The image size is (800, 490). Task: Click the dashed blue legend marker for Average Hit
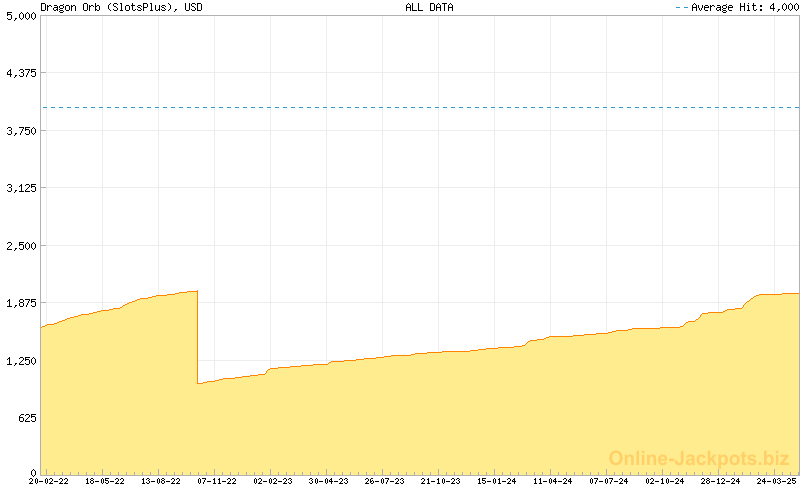[x=682, y=8]
